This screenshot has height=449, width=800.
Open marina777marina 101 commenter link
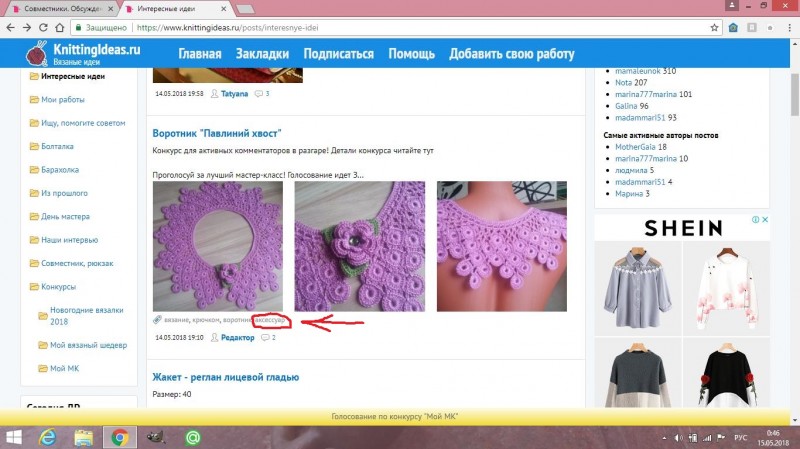point(646,94)
